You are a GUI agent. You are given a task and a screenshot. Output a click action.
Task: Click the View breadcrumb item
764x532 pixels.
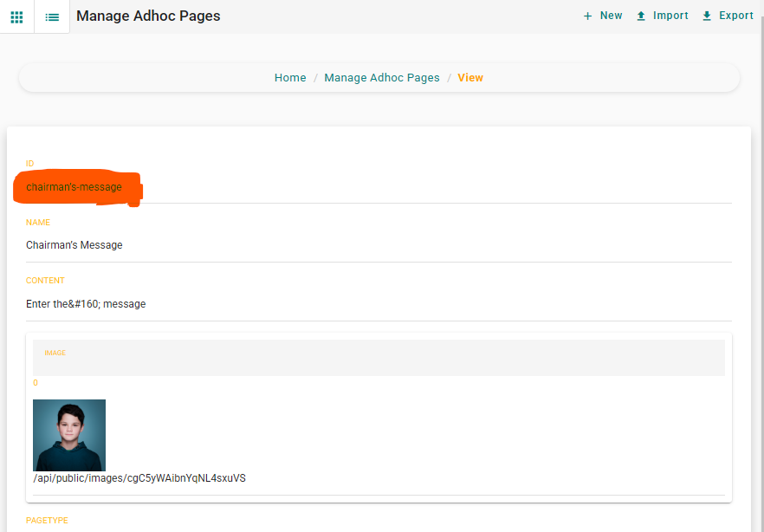(470, 77)
